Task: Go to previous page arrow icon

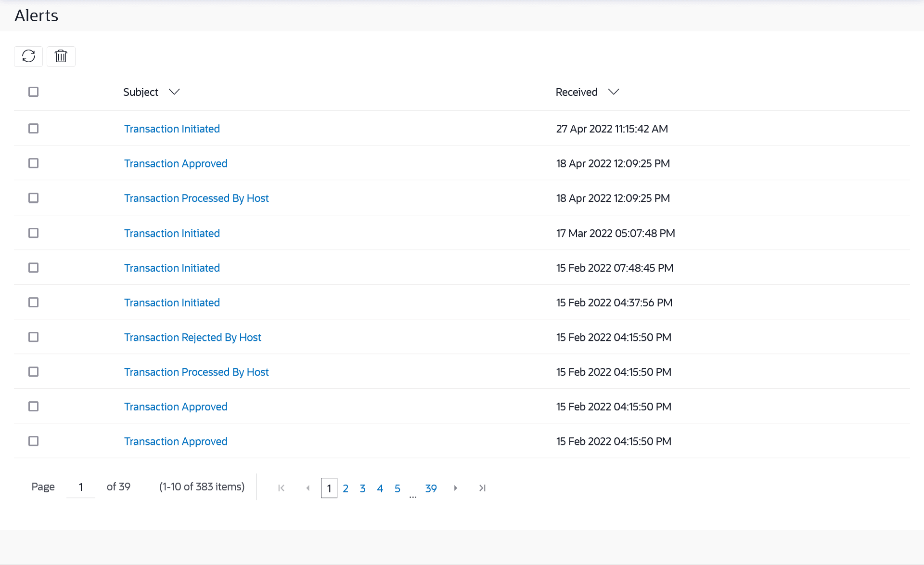Action: pos(308,488)
